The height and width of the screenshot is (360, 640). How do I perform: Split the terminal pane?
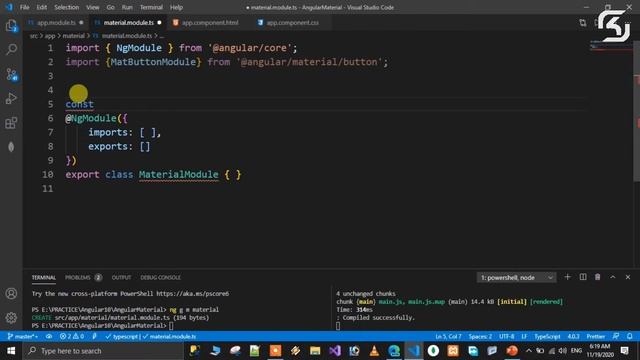click(583, 277)
